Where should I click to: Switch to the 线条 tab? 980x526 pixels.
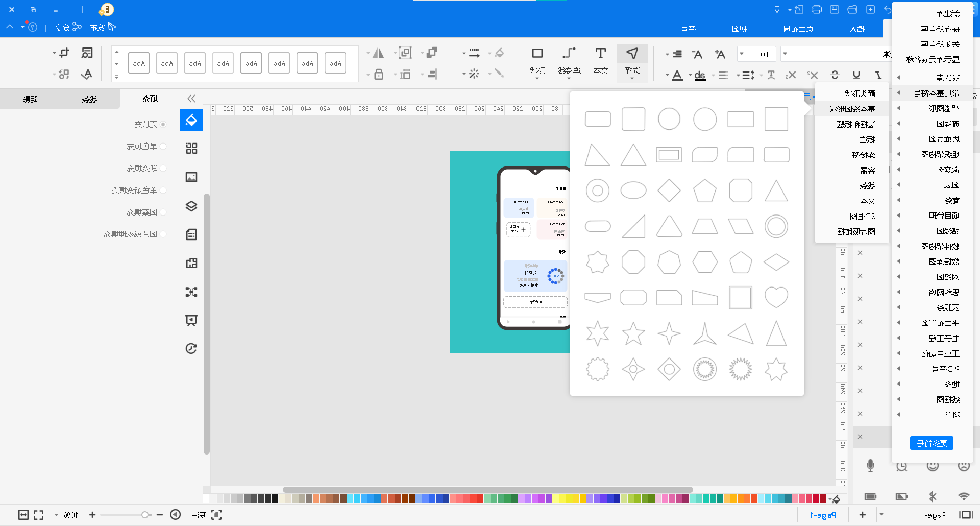[x=90, y=99]
